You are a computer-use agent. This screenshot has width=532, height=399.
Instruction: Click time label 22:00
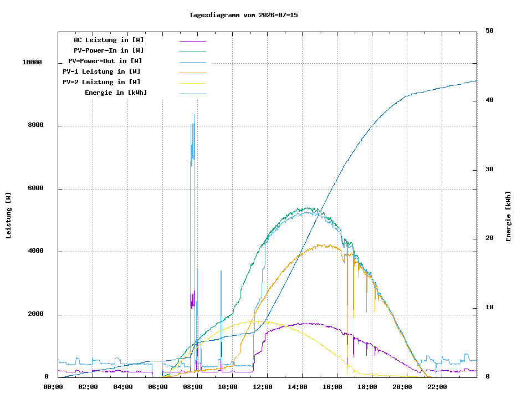pyautogui.click(x=437, y=387)
